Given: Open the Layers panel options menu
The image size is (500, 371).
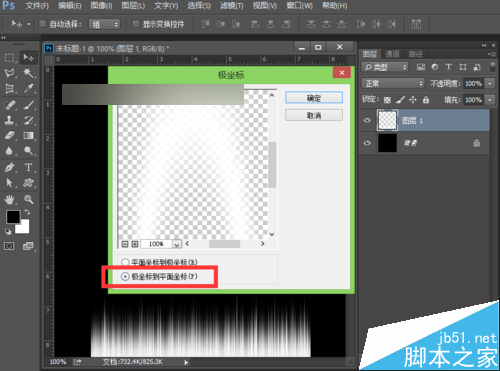Looking at the screenshot, I should pyautogui.click(x=492, y=54).
